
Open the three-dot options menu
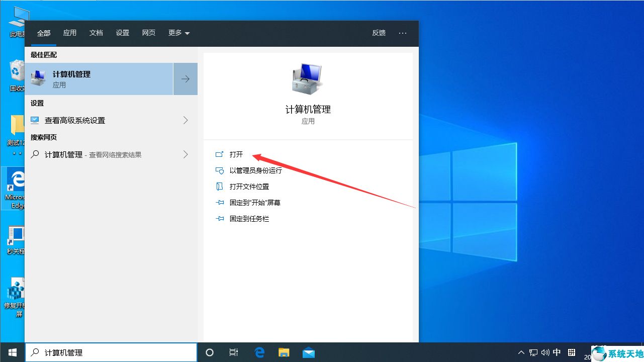click(403, 33)
